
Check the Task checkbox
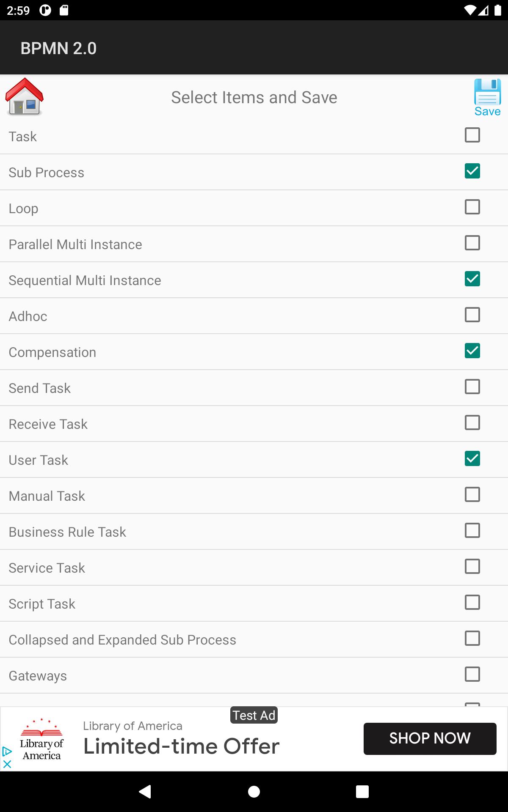(472, 135)
